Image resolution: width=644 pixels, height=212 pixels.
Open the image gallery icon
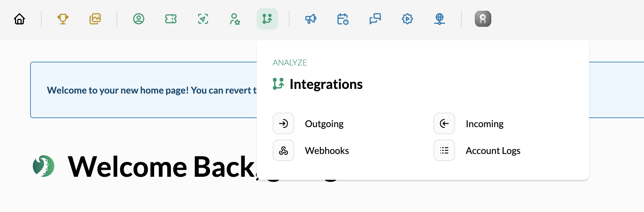[95, 19]
